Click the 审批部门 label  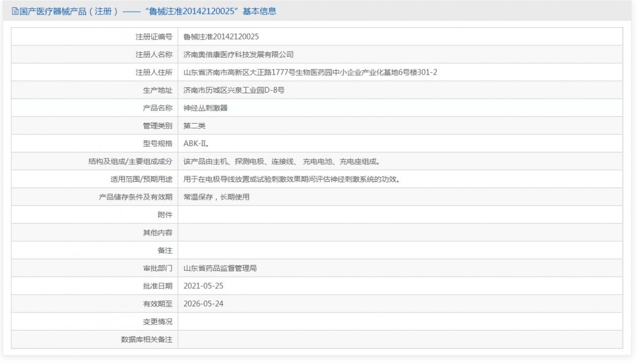158,268
